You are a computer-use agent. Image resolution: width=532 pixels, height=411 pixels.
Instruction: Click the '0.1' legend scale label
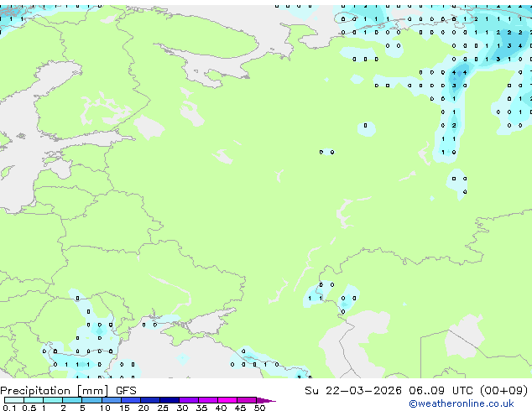(x=9, y=408)
